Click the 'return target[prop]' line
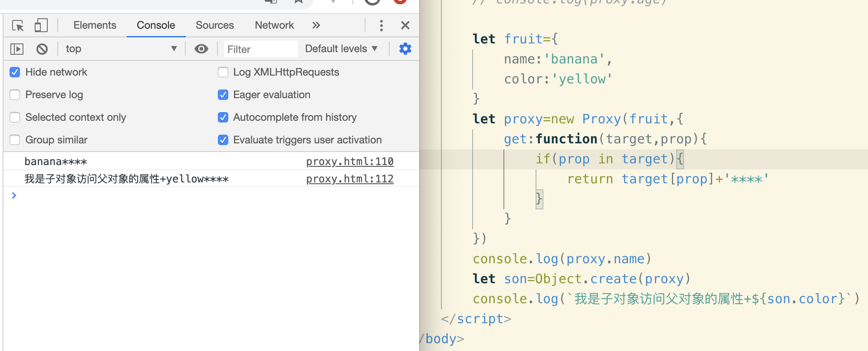 point(668,179)
